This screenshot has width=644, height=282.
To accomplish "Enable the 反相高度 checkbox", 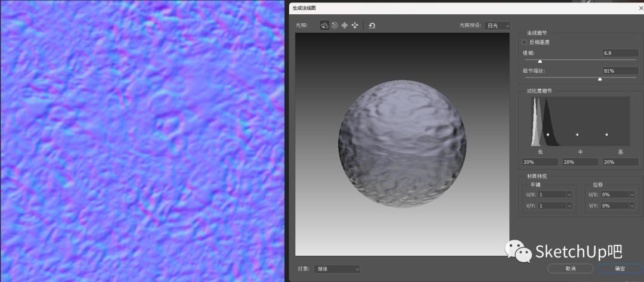I will pos(524,42).
